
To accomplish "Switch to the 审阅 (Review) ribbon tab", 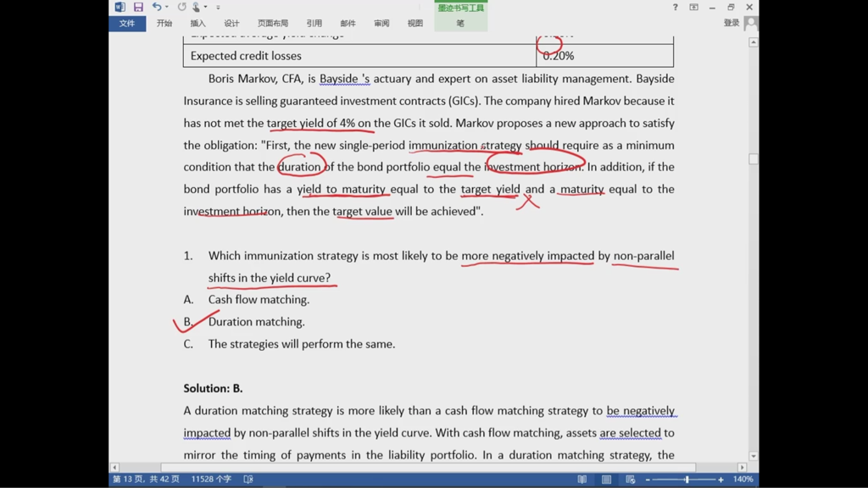I will pos(381,23).
